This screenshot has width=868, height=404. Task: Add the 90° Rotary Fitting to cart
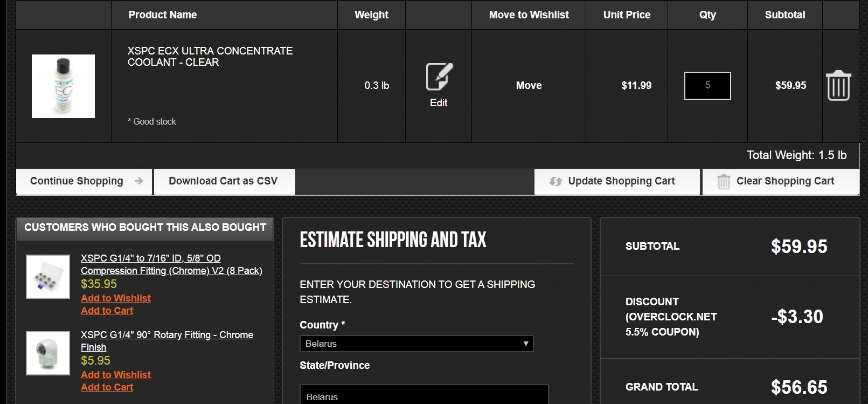[107, 387]
